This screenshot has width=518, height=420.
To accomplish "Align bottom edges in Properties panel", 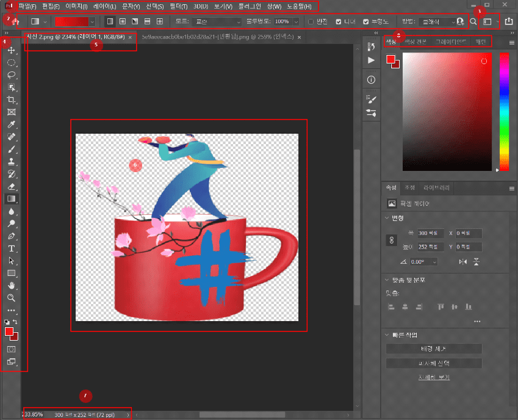I will tap(469, 307).
